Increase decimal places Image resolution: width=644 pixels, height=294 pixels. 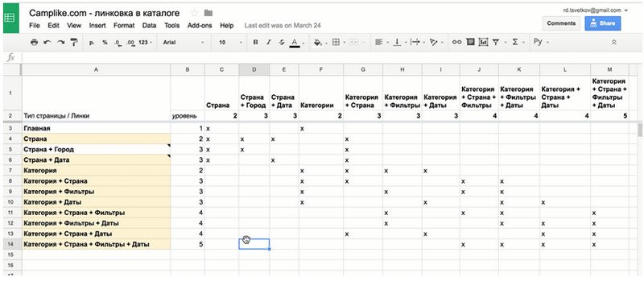[x=131, y=42]
